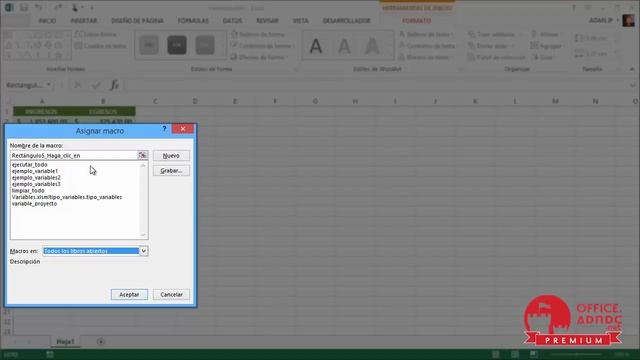Click the Excel save icon in quick access
This screenshot has width=640, height=360.
(24, 7)
